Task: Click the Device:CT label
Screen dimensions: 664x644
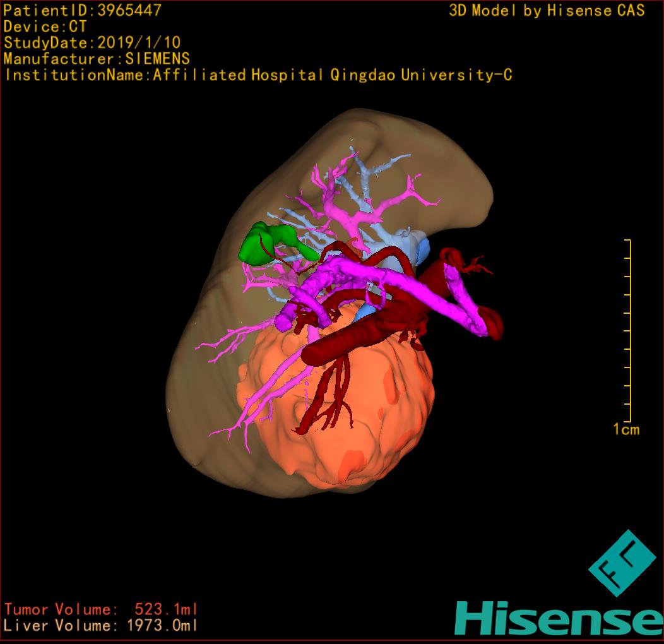Action: pos(45,27)
